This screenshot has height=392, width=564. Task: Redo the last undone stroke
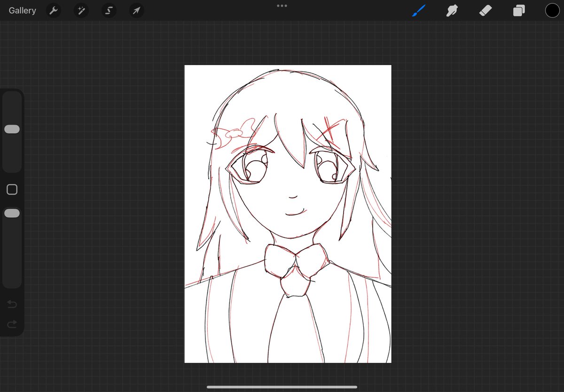tap(12, 323)
